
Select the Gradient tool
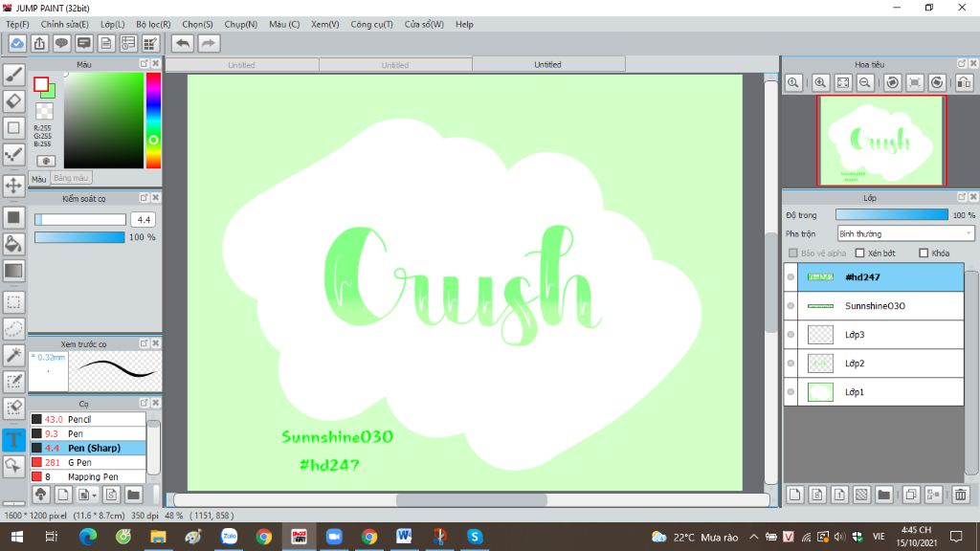[x=13, y=271]
